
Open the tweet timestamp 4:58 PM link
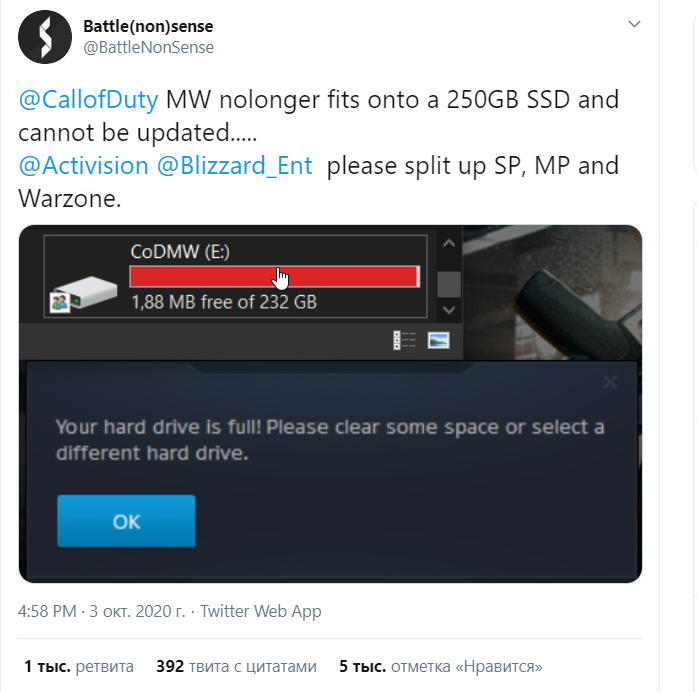click(x=47, y=611)
